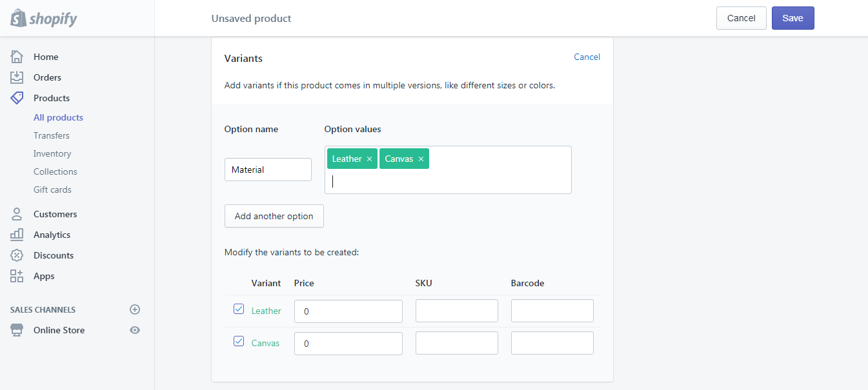
Task: Click the Apps grid icon
Action: (x=17, y=276)
